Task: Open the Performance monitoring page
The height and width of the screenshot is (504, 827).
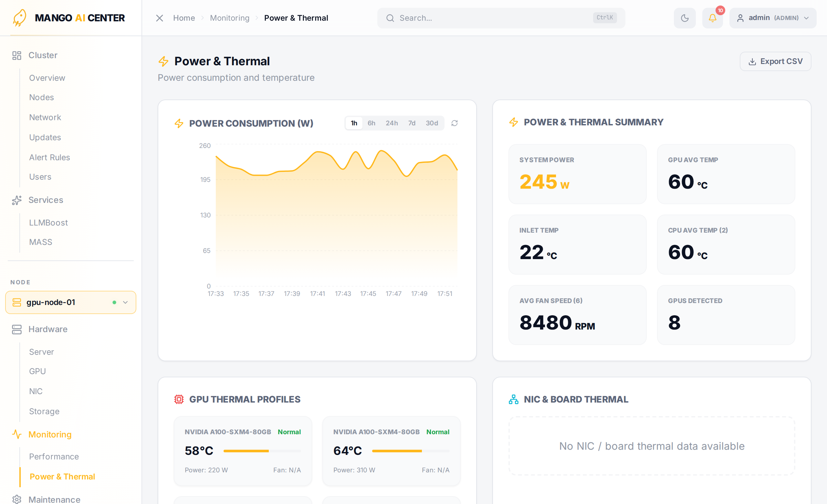Action: pyautogui.click(x=54, y=457)
